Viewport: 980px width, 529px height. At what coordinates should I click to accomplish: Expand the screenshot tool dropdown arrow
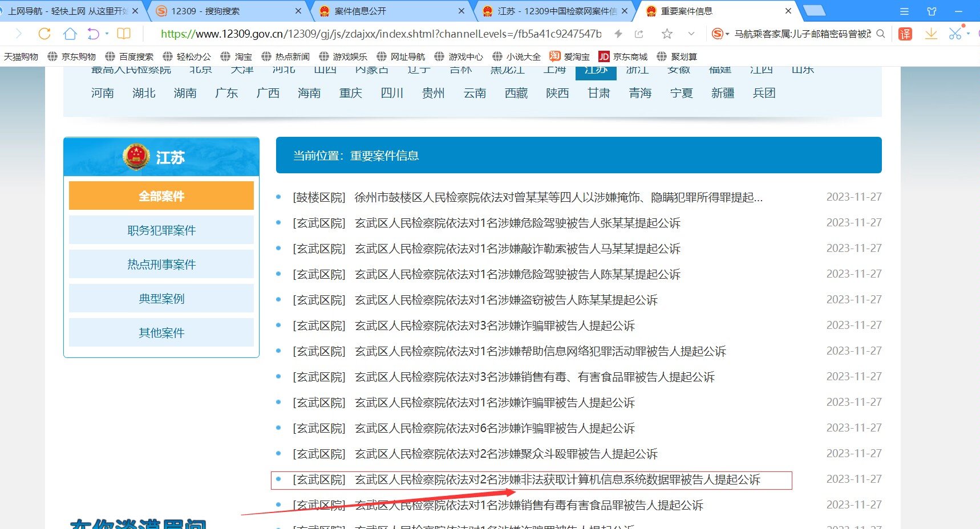(968, 34)
